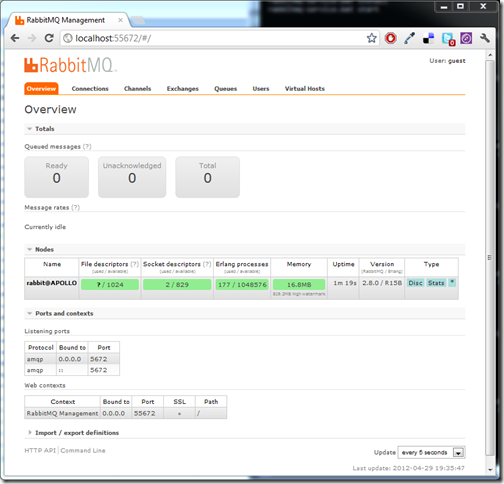Open the purple circular extension icon
Screen dimensions: 504x484
click(x=466, y=38)
